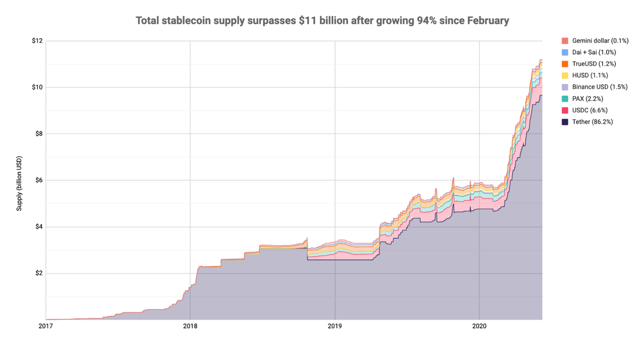Select the TrueUSD orange legend swatch
Viewport: 644px width, 344px height.
click(x=565, y=64)
